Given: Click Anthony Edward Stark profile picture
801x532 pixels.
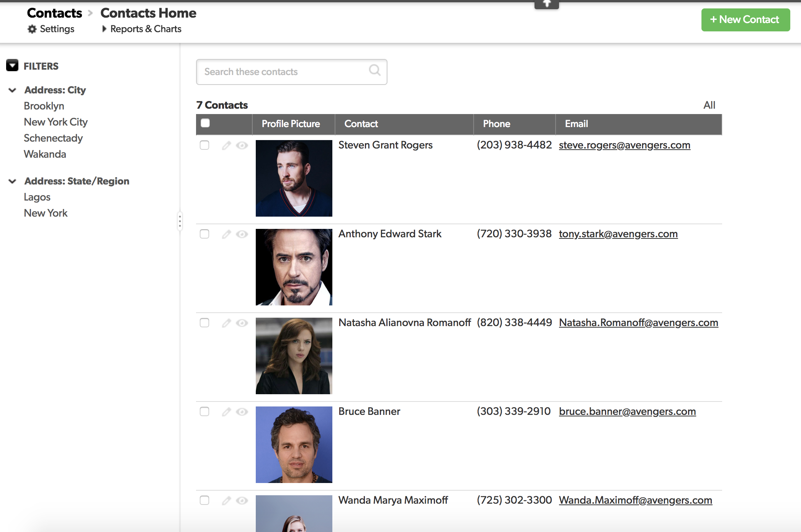Looking at the screenshot, I should pyautogui.click(x=294, y=267).
